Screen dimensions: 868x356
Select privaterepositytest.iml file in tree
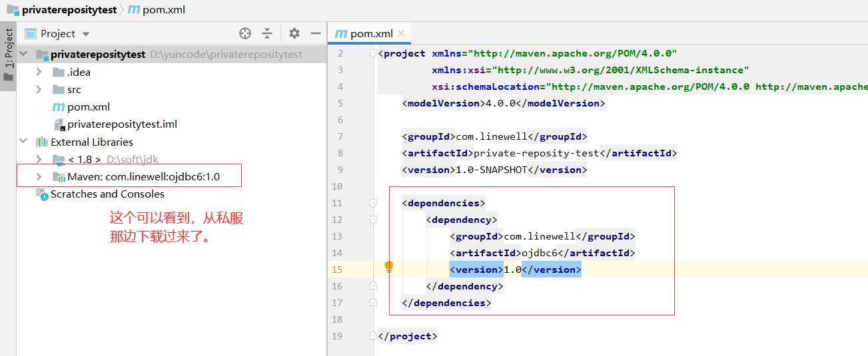[122, 124]
